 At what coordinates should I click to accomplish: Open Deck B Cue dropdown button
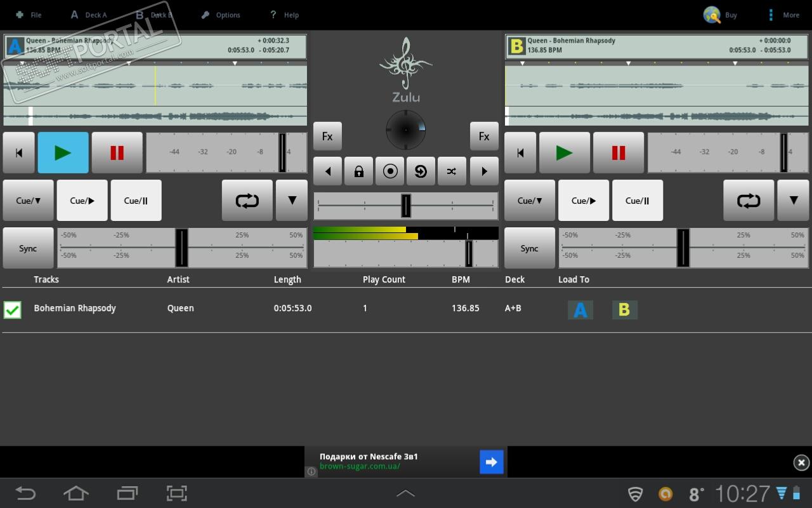530,201
